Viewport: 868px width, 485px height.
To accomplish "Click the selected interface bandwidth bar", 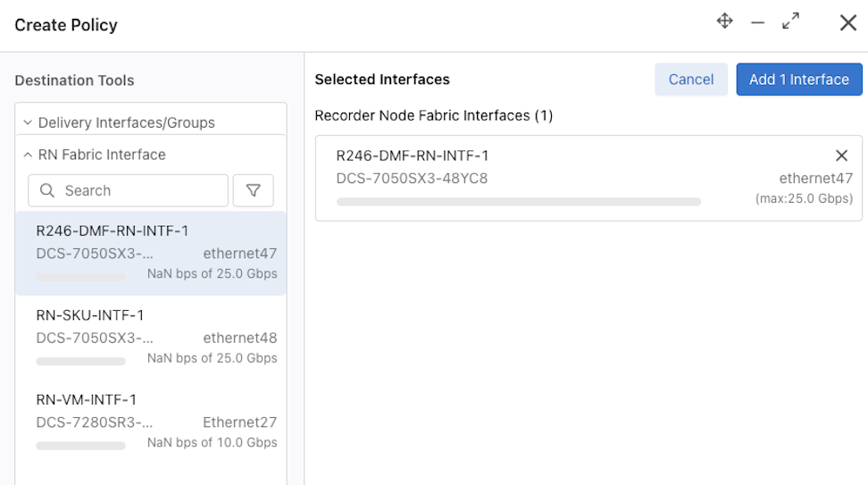I will point(519,202).
